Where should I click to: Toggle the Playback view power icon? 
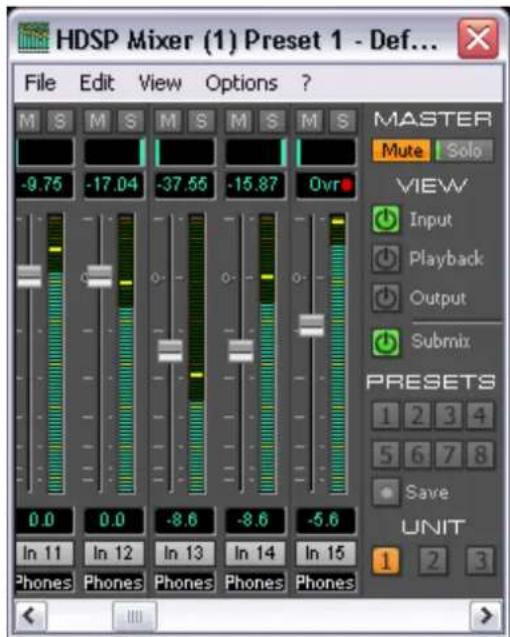pyautogui.click(x=386, y=258)
